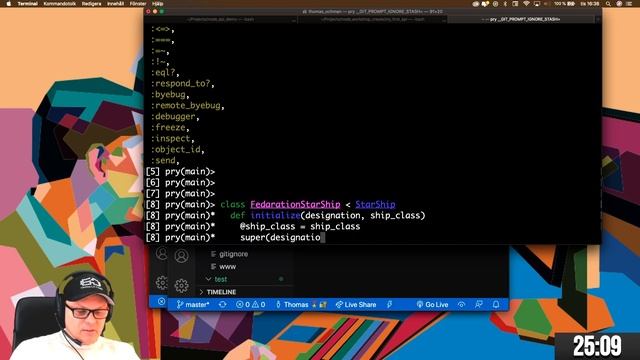Open the Redigera menu
This screenshot has height=360, width=640.
click(91, 4)
